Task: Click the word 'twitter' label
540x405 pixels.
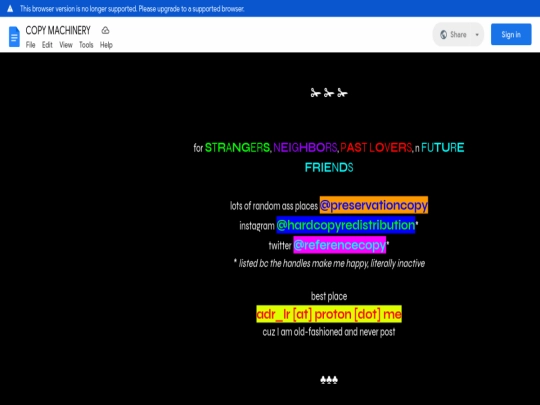Action: (280, 246)
